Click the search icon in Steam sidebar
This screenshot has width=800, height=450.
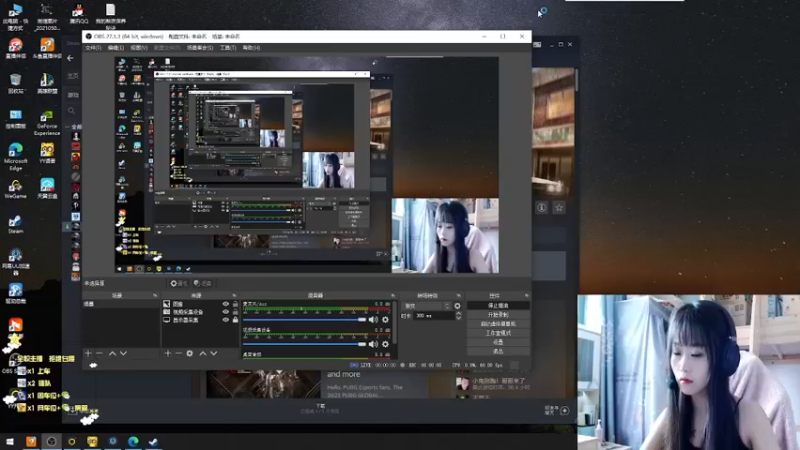click(x=71, y=111)
